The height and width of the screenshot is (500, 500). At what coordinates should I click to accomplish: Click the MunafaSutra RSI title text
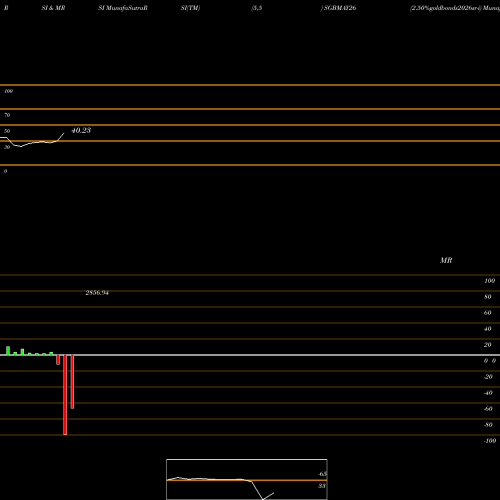pos(123,8)
